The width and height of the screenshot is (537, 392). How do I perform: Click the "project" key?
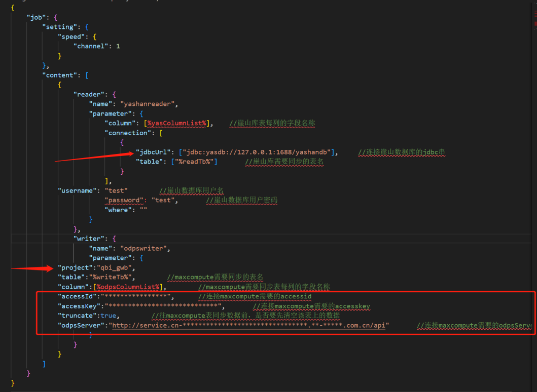coord(76,267)
